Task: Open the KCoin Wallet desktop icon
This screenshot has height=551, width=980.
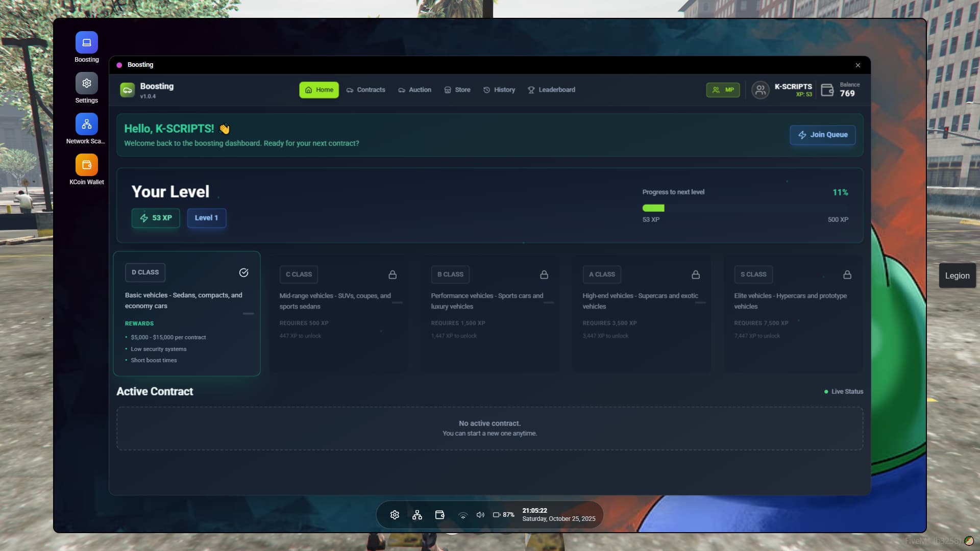Action: pos(87,165)
